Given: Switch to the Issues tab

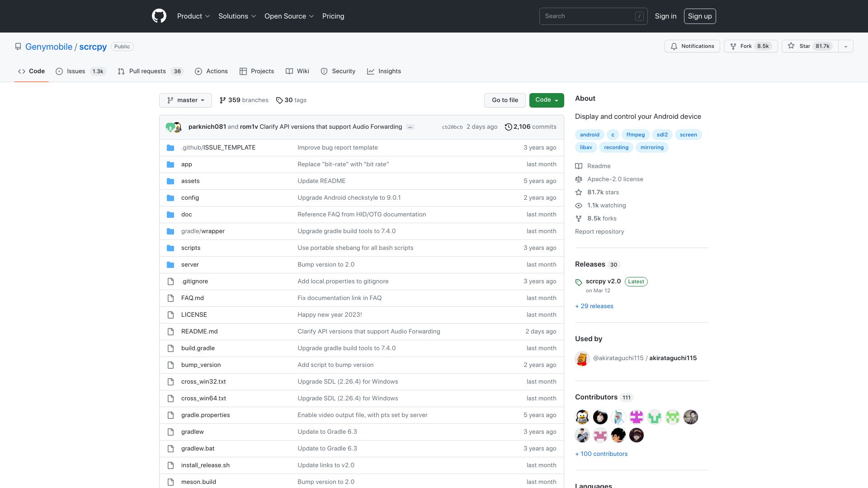Looking at the screenshot, I should [80, 71].
